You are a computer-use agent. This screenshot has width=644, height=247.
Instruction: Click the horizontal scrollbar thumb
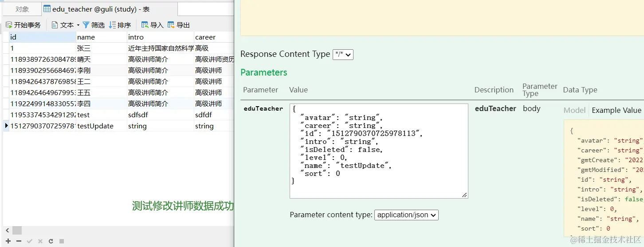(17, 231)
